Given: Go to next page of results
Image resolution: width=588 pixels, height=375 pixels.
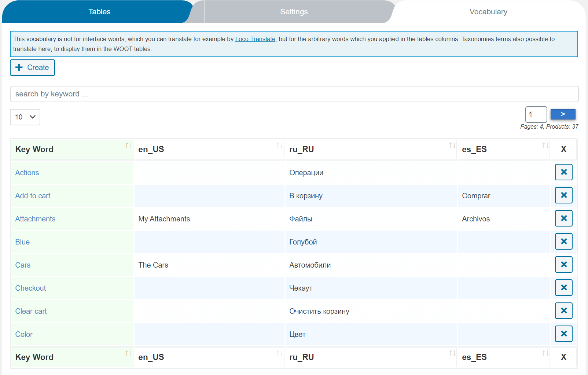Looking at the screenshot, I should point(563,114).
